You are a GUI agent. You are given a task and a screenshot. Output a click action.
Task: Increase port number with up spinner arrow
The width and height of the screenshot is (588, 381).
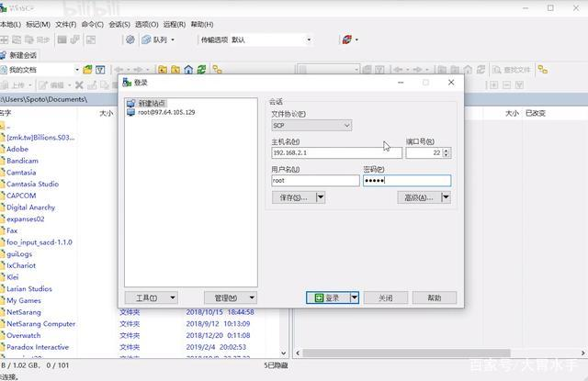(x=446, y=151)
